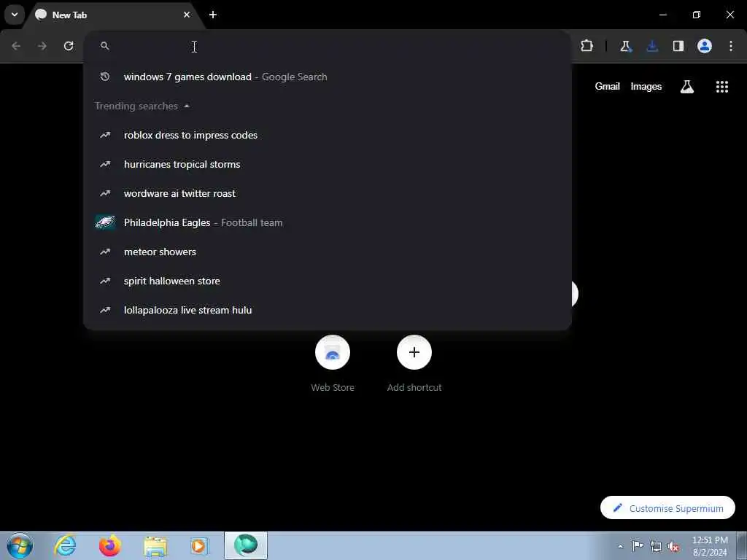This screenshot has height=560, width=747.
Task: Launch Firefox from taskbar
Action: point(109,545)
